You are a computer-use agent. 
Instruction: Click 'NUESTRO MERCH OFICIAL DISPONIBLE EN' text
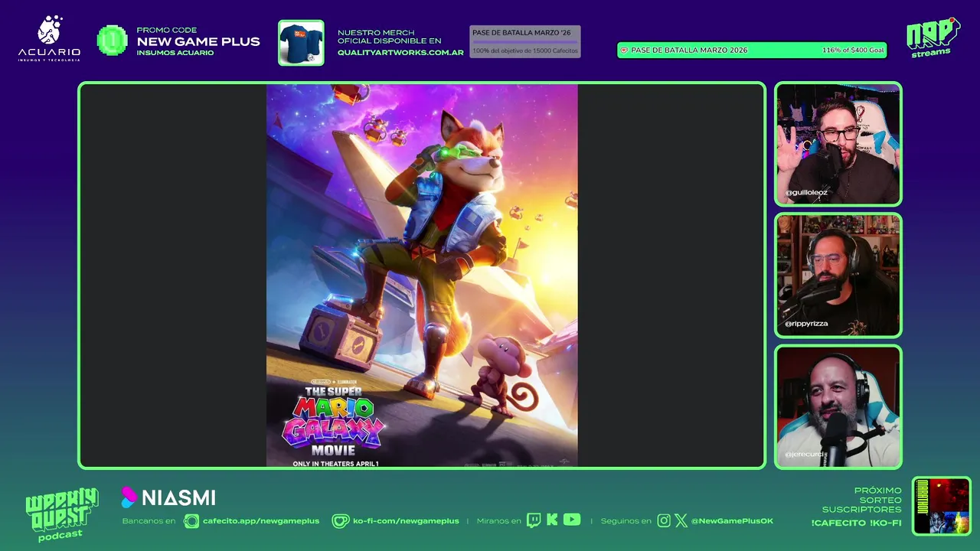tap(390, 37)
